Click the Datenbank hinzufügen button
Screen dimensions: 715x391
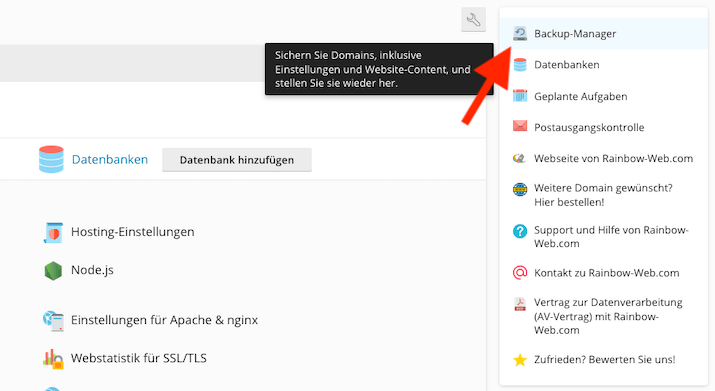pos(237,160)
